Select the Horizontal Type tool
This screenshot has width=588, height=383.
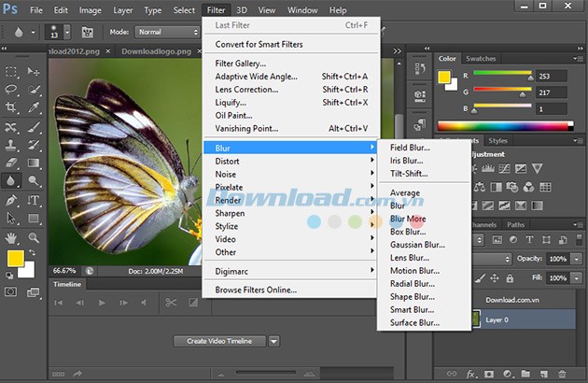click(35, 200)
